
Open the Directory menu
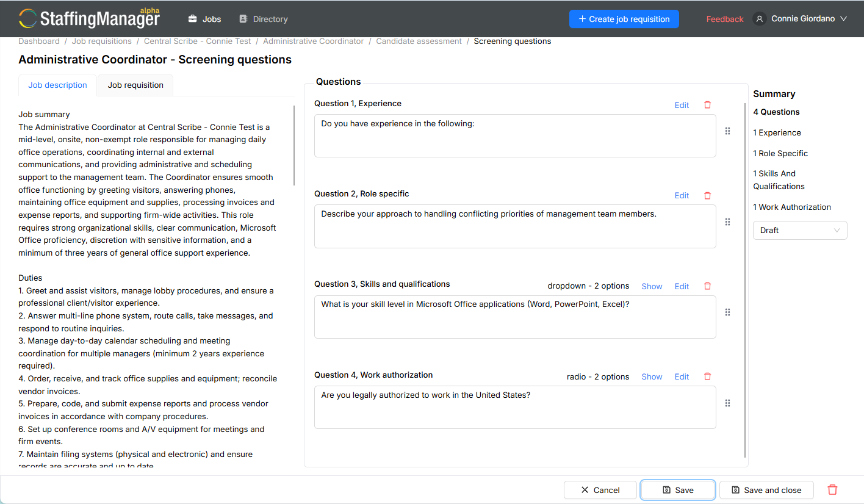[264, 19]
